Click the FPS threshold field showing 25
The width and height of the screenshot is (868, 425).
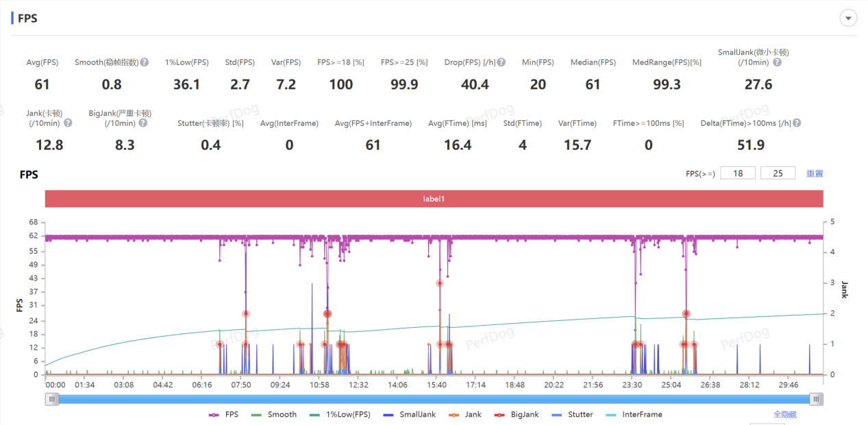(778, 173)
